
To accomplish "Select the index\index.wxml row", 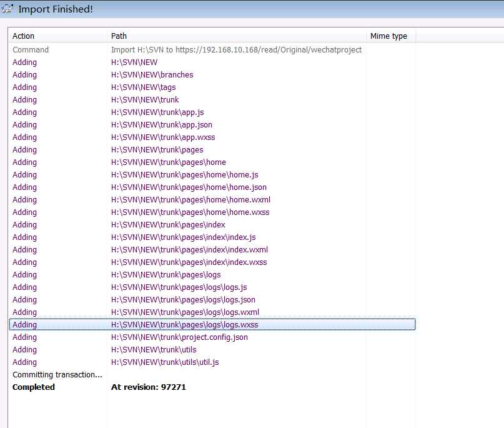I will tap(212, 250).
